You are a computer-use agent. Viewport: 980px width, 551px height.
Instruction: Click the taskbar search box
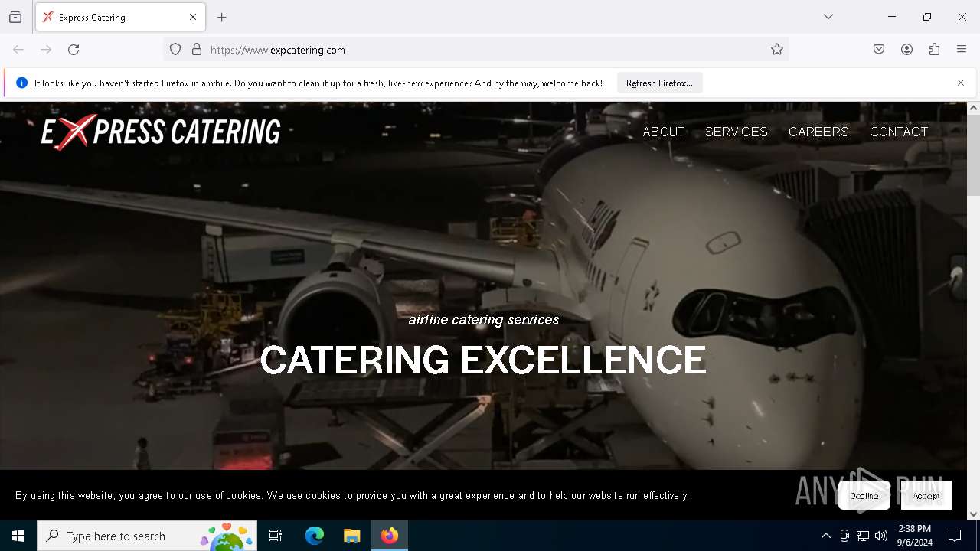(147, 536)
